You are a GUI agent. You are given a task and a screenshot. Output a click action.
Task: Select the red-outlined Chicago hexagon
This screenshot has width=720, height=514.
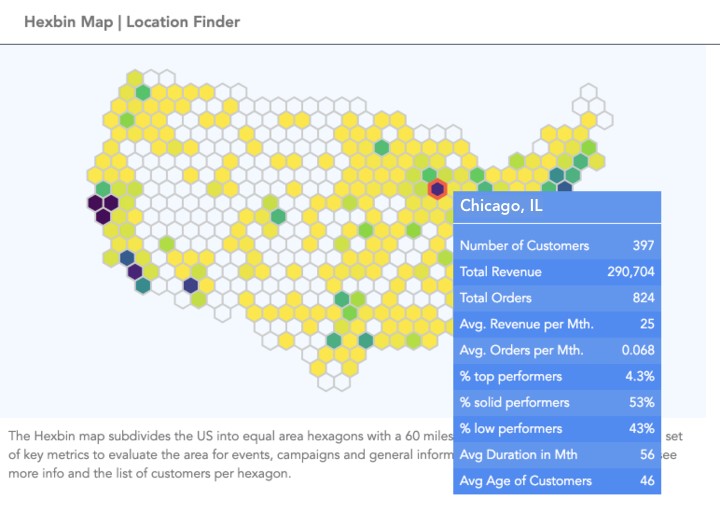point(437,189)
